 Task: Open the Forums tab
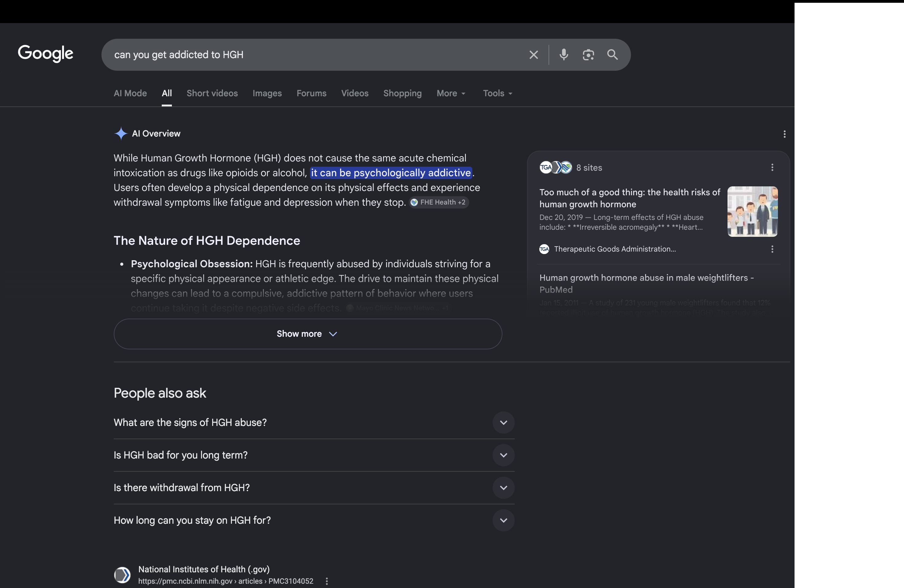click(x=311, y=93)
